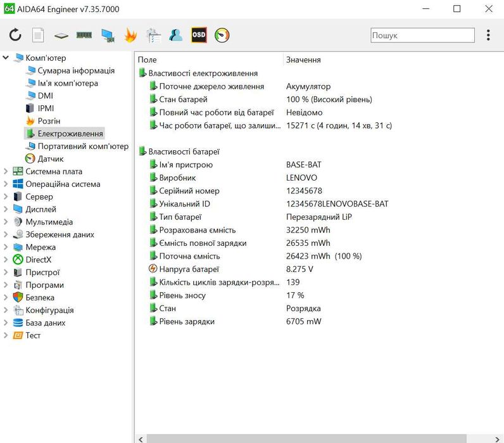Image resolution: width=504 pixels, height=443 pixels.
Task: Open the DMI tree item
Action: [46, 96]
